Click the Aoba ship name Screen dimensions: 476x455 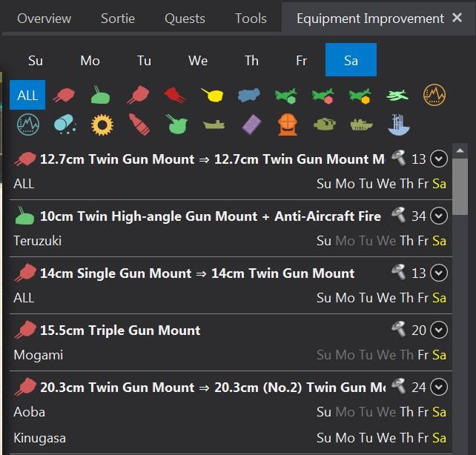[30, 412]
